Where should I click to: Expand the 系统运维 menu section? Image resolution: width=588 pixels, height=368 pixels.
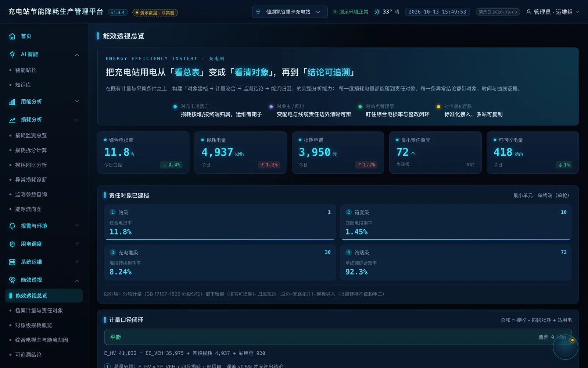(x=77, y=262)
